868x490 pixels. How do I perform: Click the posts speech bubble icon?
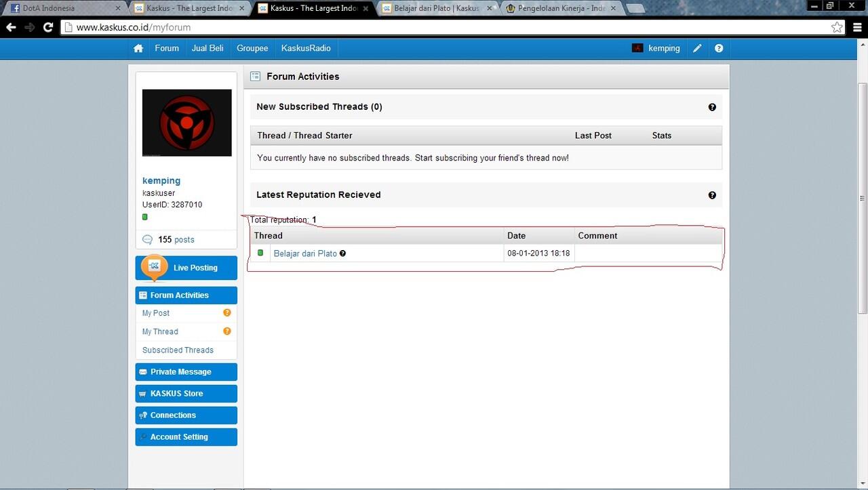[x=147, y=239]
